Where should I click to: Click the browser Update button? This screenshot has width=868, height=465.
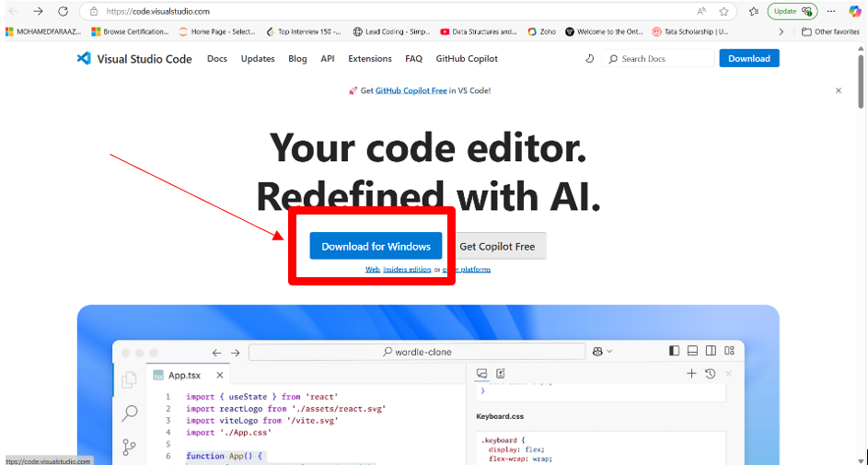793,11
